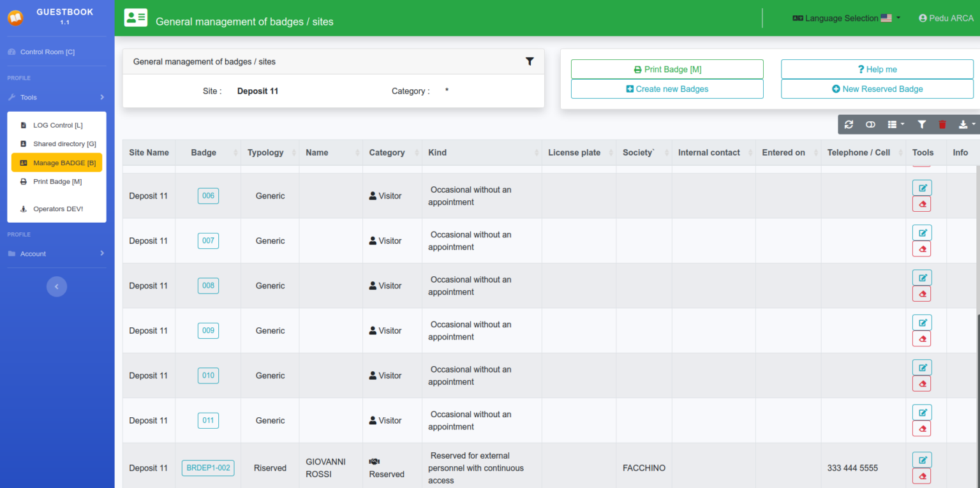Click the filter icon in site panel header
This screenshot has width=980, height=488.
point(530,61)
